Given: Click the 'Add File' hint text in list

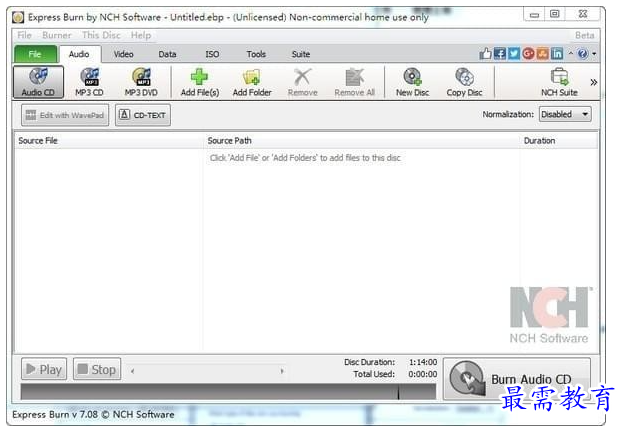Looking at the screenshot, I should click(305, 158).
